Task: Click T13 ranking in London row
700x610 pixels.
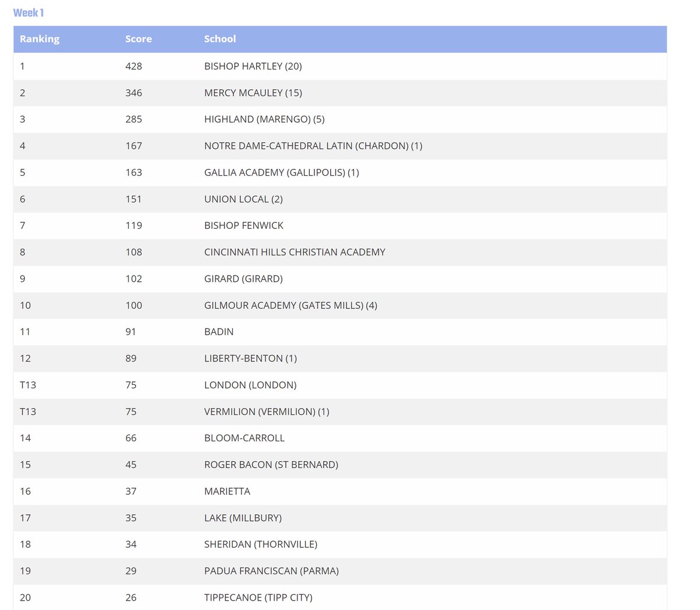Action: point(28,385)
